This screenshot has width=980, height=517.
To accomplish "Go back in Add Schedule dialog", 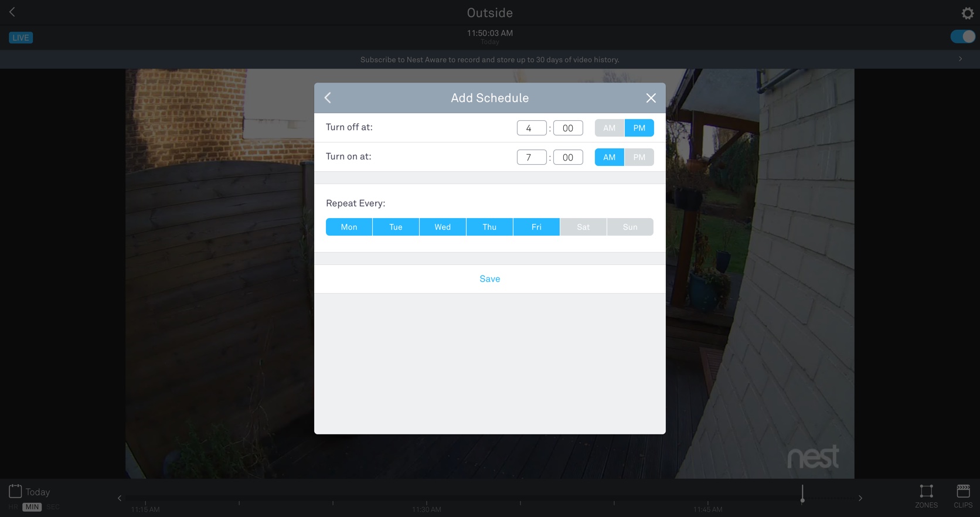I will 328,98.
